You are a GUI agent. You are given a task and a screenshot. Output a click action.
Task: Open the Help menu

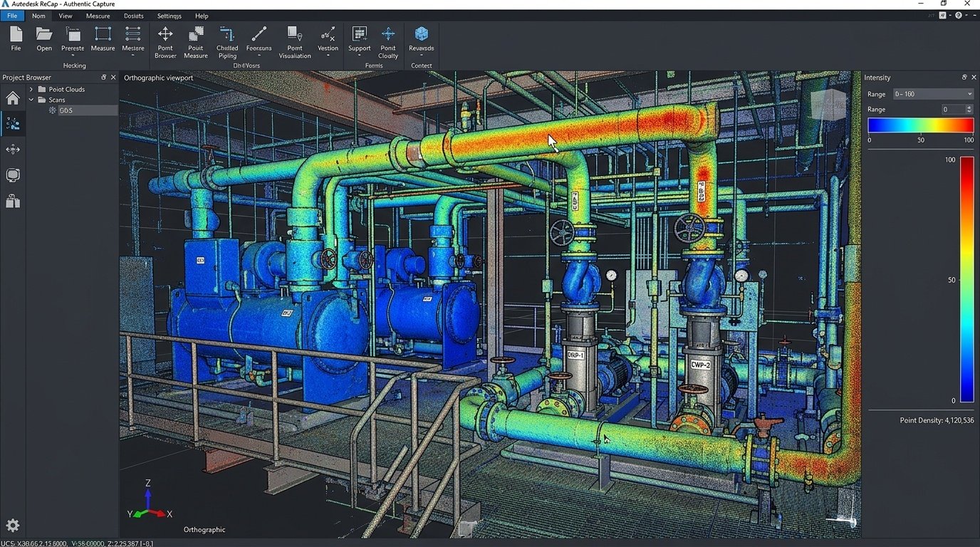click(x=202, y=16)
